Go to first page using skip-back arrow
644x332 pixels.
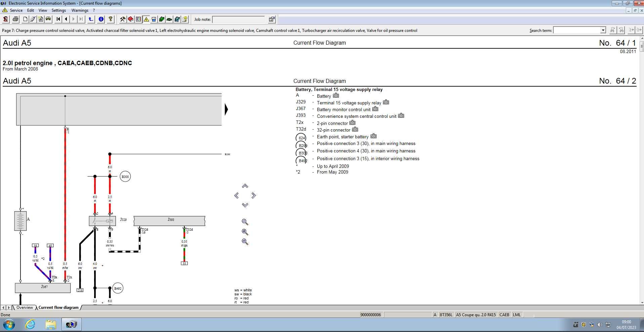pos(58,19)
